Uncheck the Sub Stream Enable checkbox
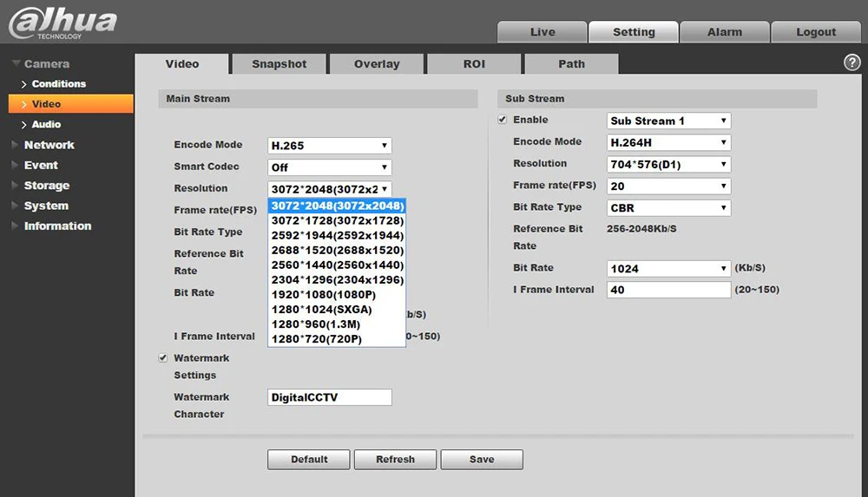868x497 pixels. click(x=502, y=120)
